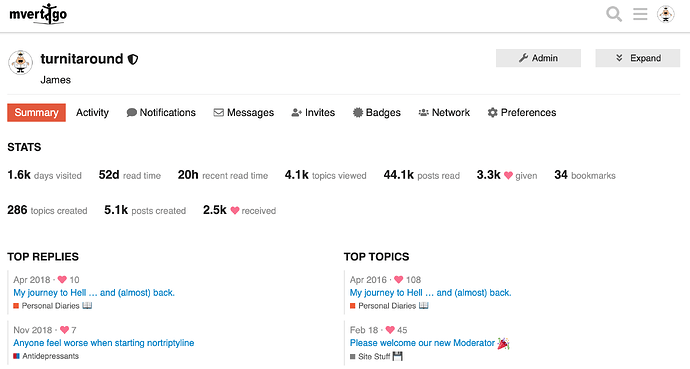Open the Notifications tab
The height and width of the screenshot is (369, 690).
(x=161, y=113)
